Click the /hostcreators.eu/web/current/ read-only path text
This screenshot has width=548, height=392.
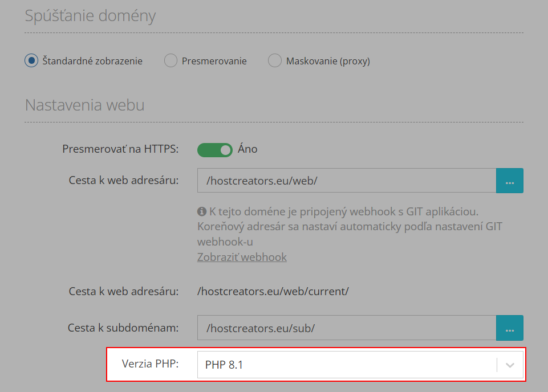click(273, 291)
